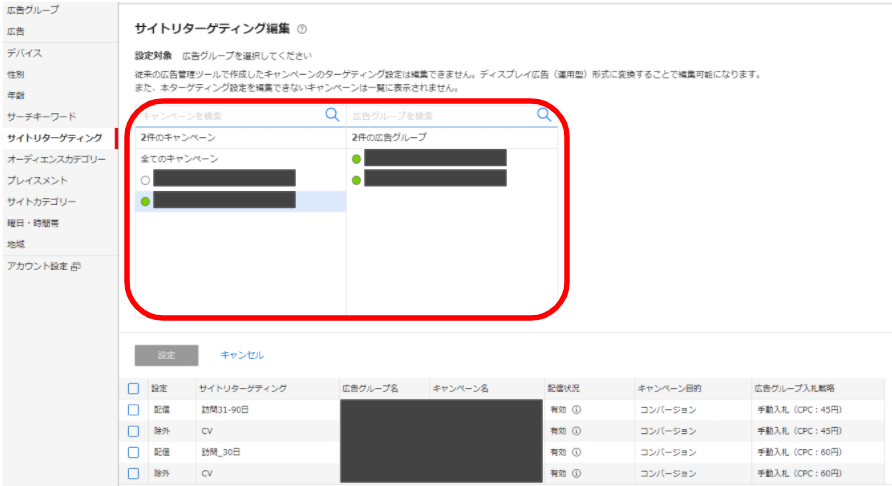Open デバイス in the left sidebar
Image resolution: width=892 pixels, height=486 pixels.
pyautogui.click(x=24, y=52)
